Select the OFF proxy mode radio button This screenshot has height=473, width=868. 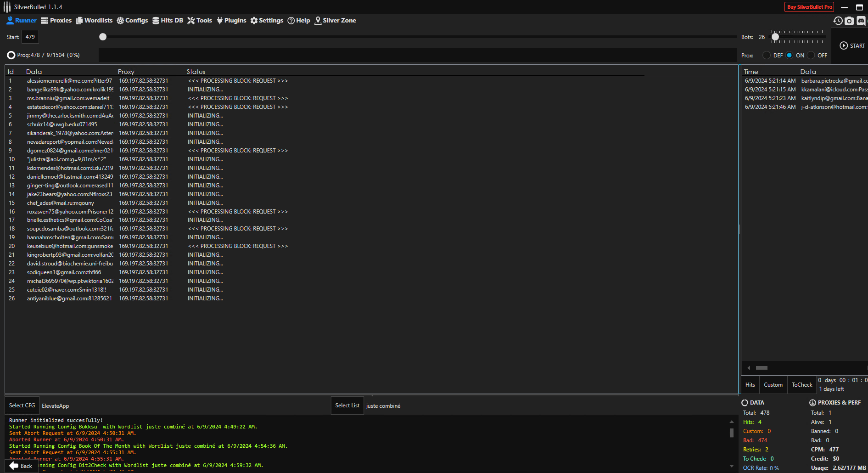tap(811, 55)
